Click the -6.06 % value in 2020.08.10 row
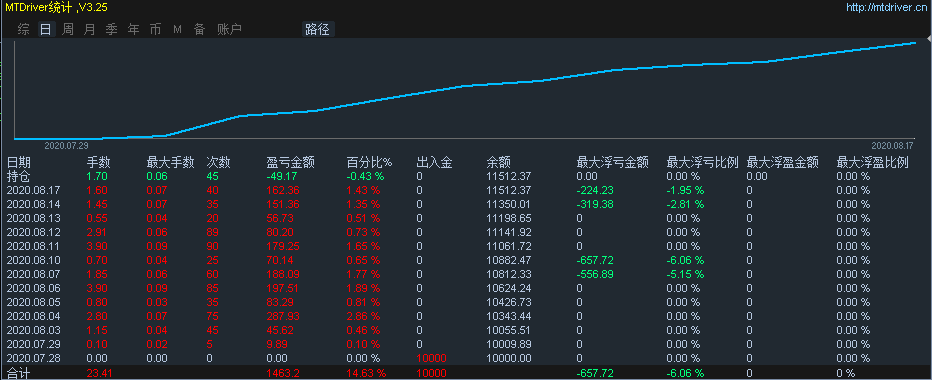 point(685,260)
